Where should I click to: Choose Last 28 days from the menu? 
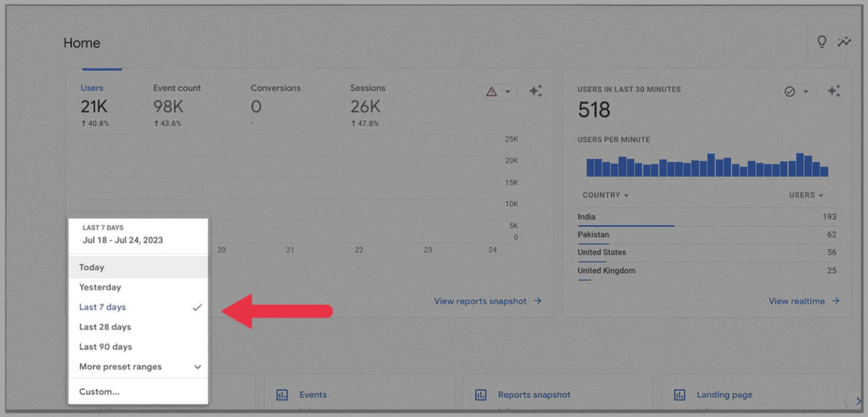105,327
